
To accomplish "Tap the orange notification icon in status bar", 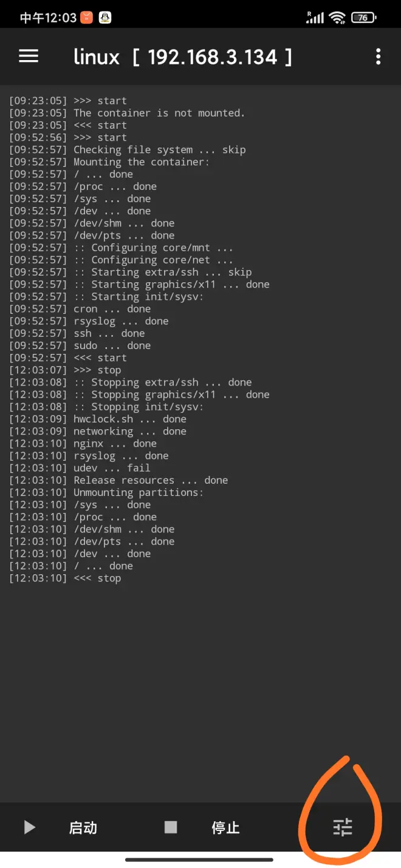I will click(86, 18).
